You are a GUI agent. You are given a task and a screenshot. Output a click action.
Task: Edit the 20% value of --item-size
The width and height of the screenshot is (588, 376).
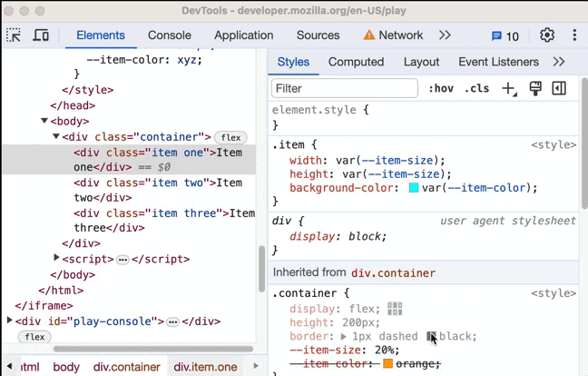384,350
